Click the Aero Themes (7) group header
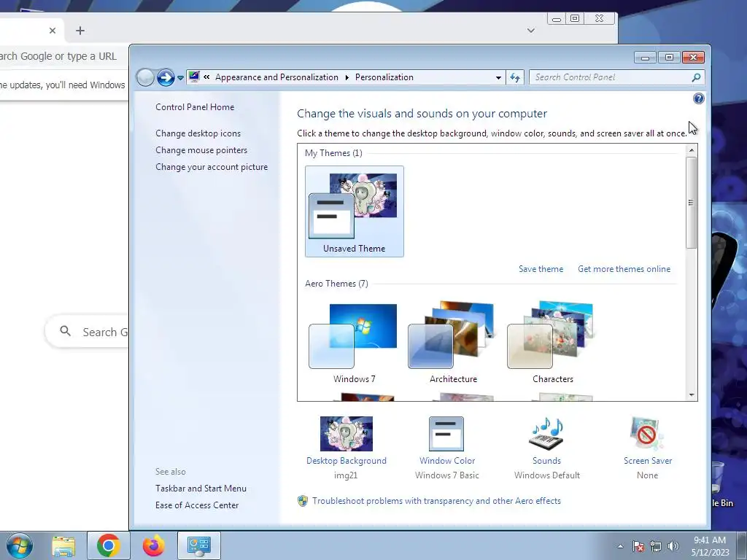Image resolution: width=747 pixels, height=560 pixels. pyautogui.click(x=336, y=284)
